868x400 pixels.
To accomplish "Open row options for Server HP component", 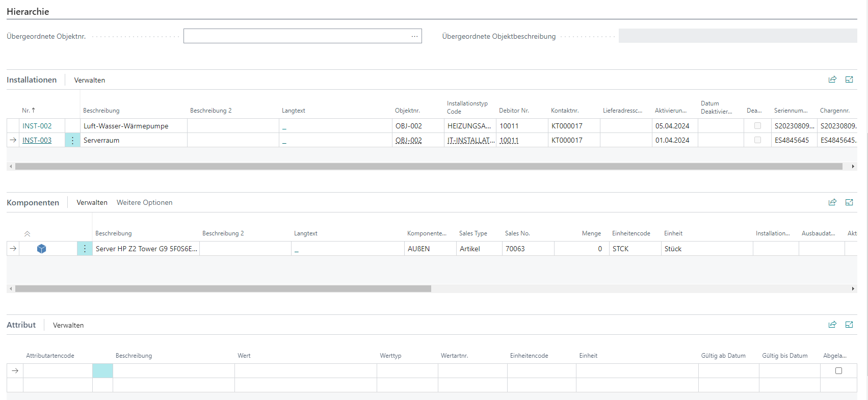I will click(x=85, y=249).
